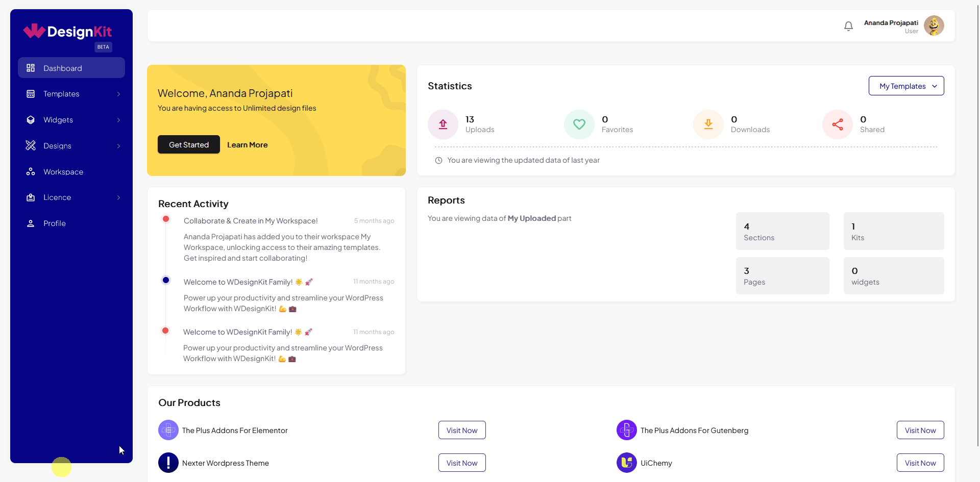Click 'Collaborate & Create in My Workspace!' activity

(x=251, y=221)
